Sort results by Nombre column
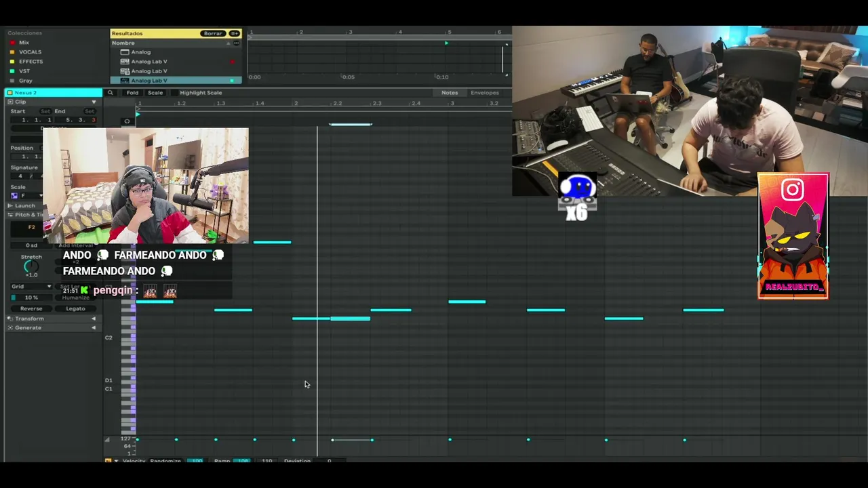Image resolution: width=868 pixels, height=488 pixels. [123, 43]
